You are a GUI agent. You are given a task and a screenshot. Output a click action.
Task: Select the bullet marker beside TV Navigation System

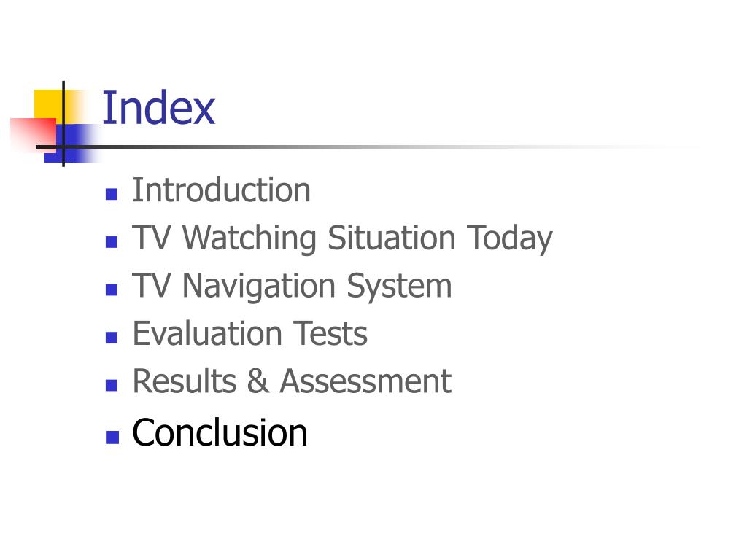coord(112,289)
